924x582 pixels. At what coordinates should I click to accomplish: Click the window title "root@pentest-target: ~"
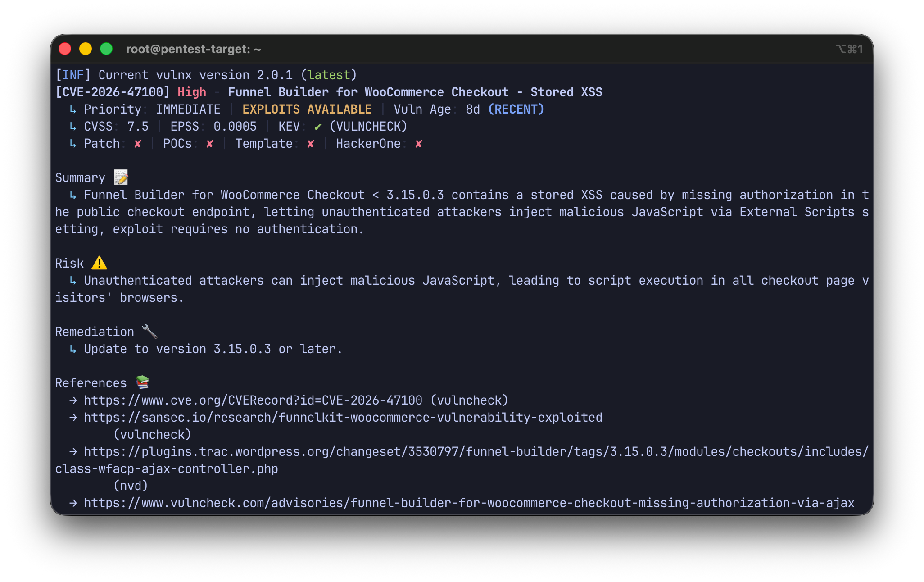[194, 49]
